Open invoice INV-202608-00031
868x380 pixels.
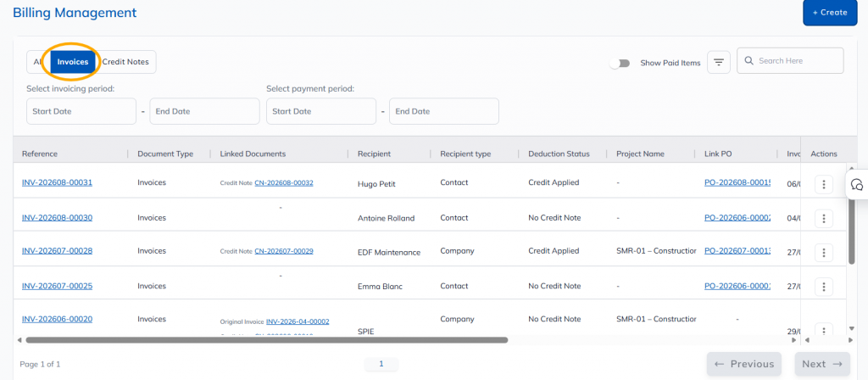click(57, 182)
